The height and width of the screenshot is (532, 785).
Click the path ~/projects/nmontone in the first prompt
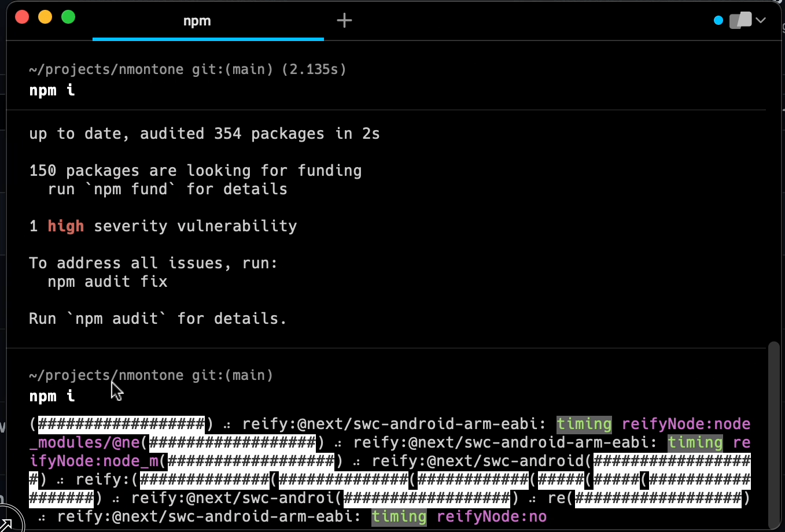click(107, 69)
